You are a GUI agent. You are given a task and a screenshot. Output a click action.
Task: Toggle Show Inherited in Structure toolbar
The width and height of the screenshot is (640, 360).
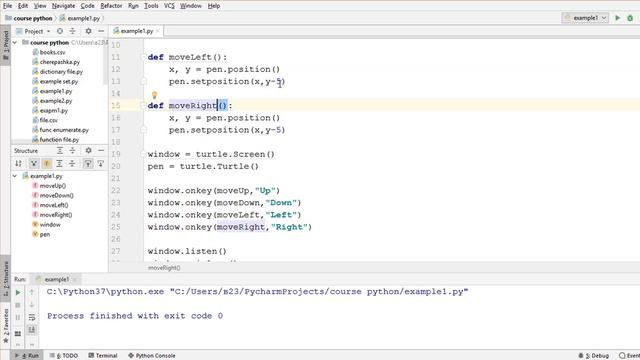click(x=34, y=164)
